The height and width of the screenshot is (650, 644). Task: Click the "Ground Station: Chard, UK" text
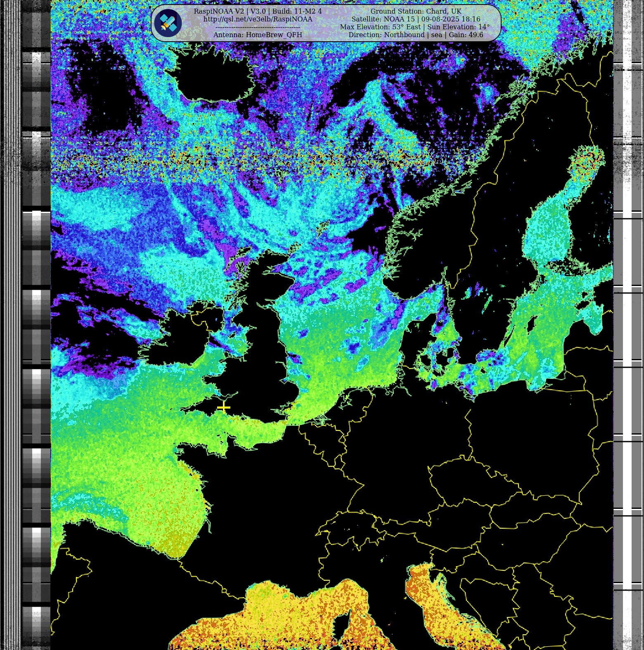(416, 11)
